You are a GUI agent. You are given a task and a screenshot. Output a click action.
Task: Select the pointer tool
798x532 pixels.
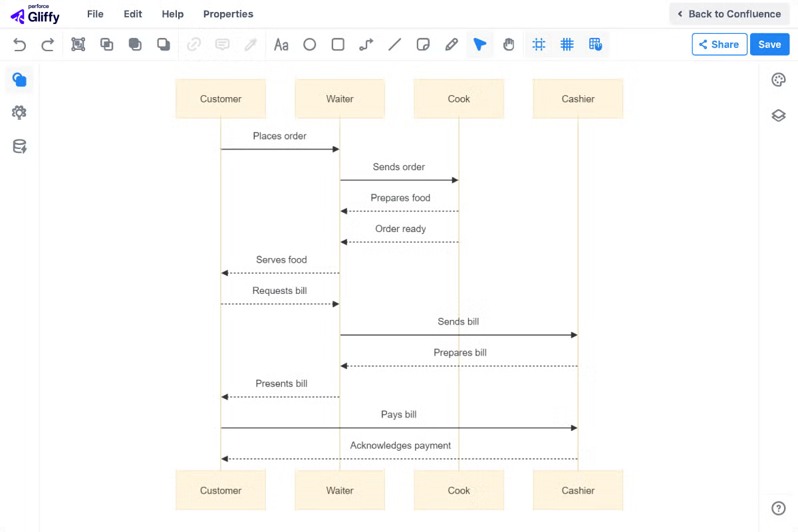pos(479,45)
